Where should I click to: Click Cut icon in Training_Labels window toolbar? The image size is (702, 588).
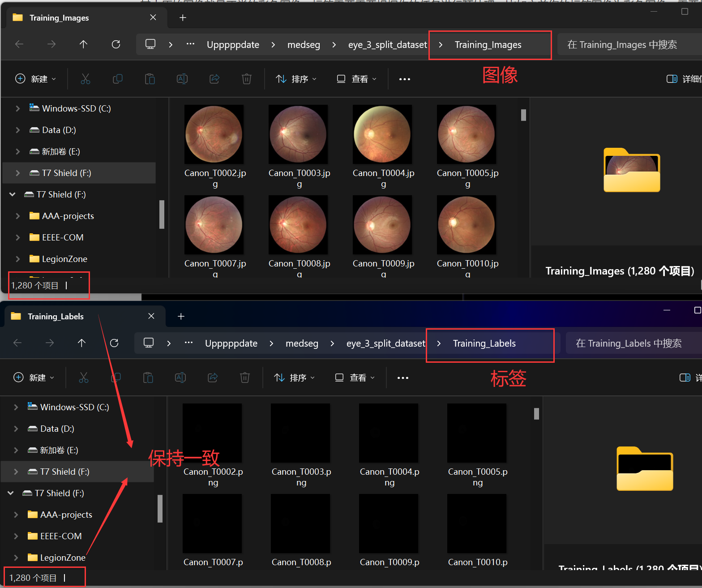(84, 378)
